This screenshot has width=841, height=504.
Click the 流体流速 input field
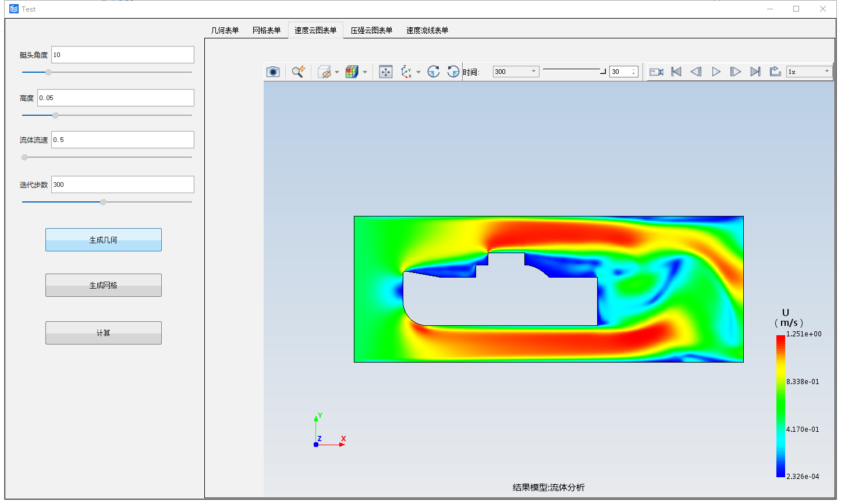[123, 140]
